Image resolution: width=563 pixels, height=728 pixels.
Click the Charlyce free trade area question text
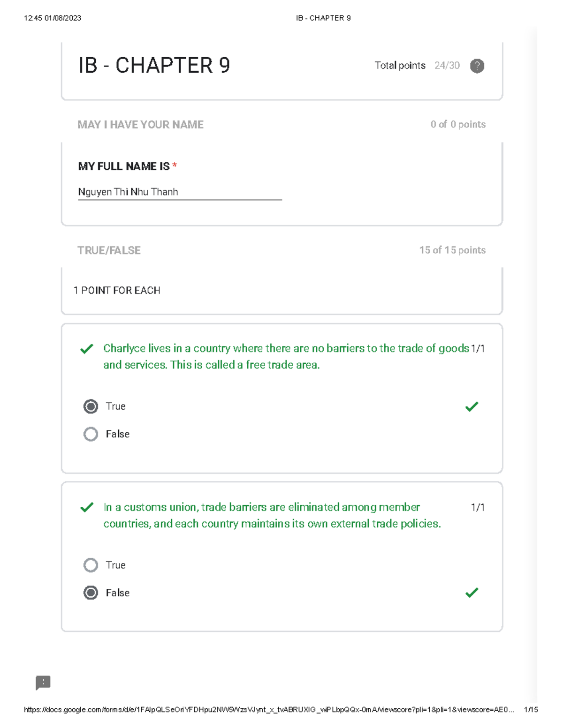click(x=286, y=357)
